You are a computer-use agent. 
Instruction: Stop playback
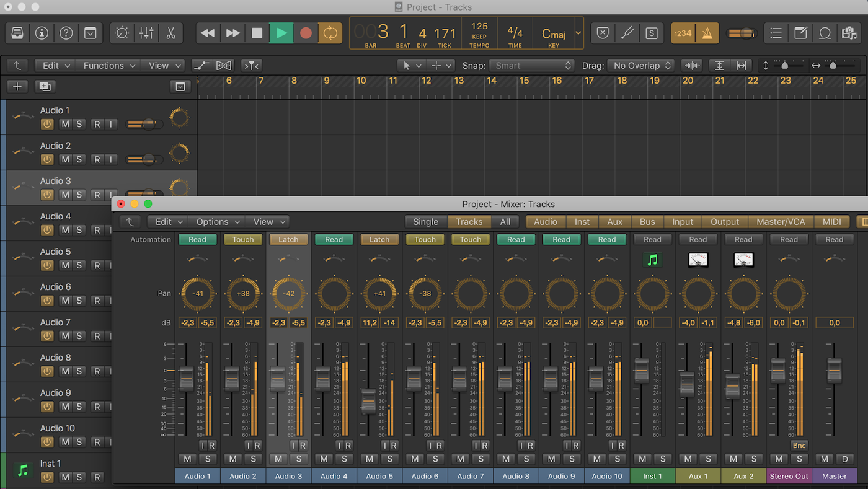tap(257, 33)
